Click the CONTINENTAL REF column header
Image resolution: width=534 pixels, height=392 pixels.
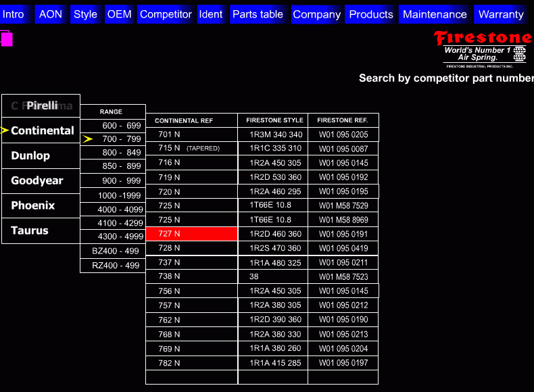point(192,120)
